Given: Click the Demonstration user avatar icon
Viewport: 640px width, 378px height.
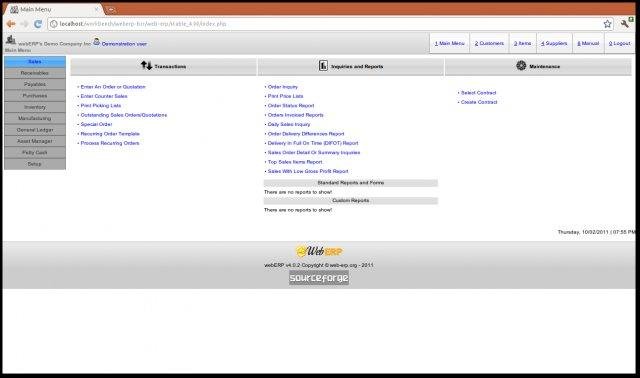Looking at the screenshot, I should pos(96,41).
